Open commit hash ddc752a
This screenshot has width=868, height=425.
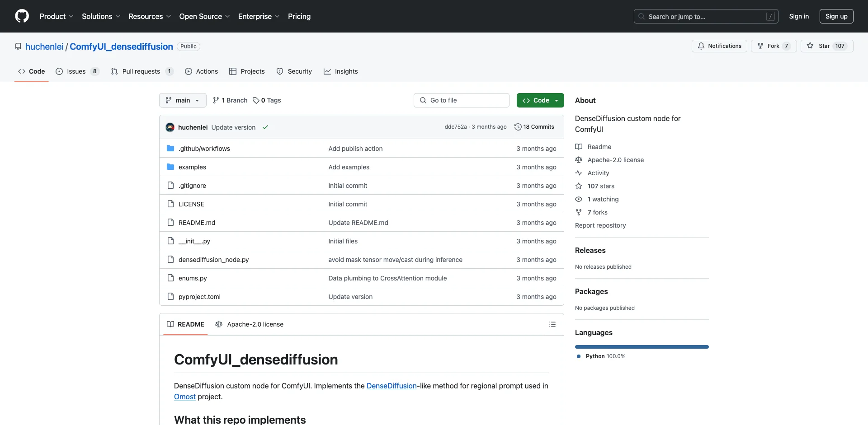click(x=456, y=127)
